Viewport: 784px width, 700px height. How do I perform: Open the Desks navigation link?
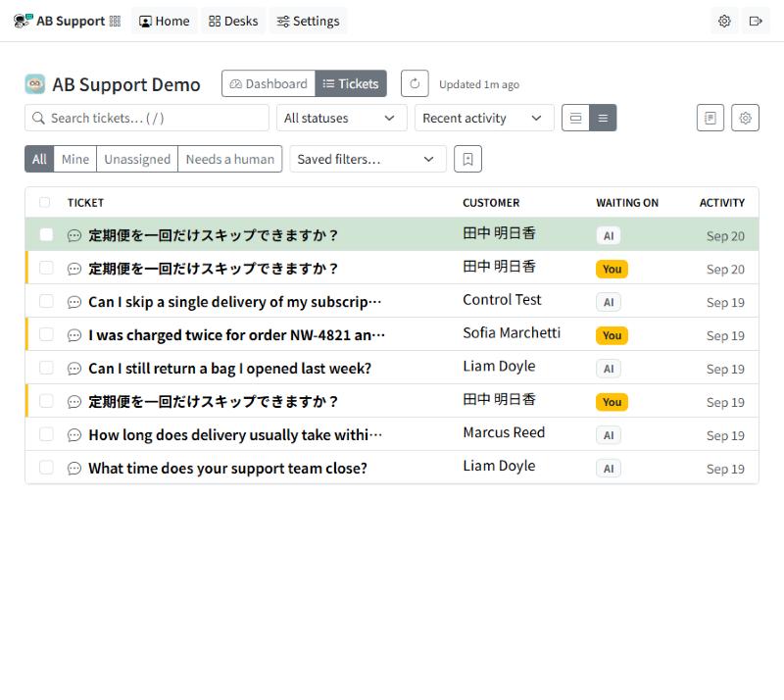coord(233,21)
